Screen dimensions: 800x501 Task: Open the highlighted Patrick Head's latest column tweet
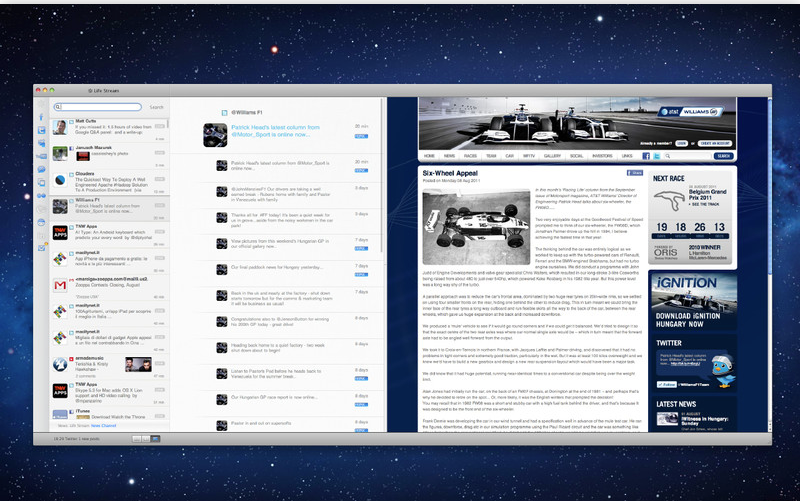pos(276,131)
